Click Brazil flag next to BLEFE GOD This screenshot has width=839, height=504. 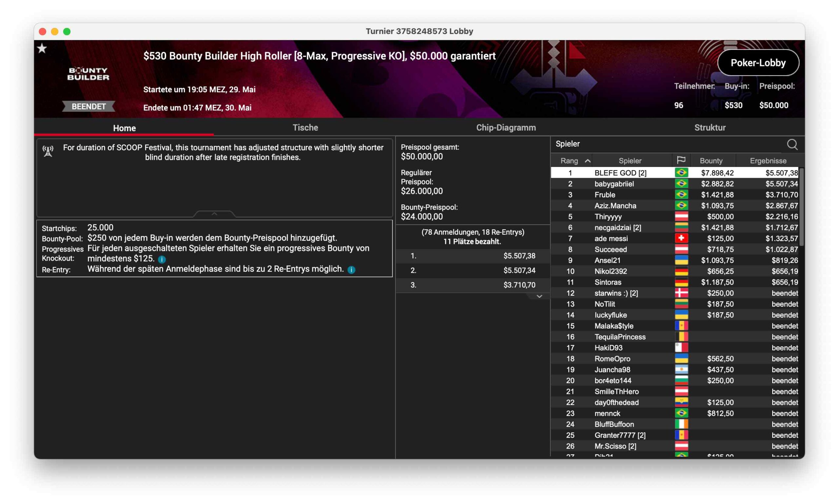[x=681, y=173]
